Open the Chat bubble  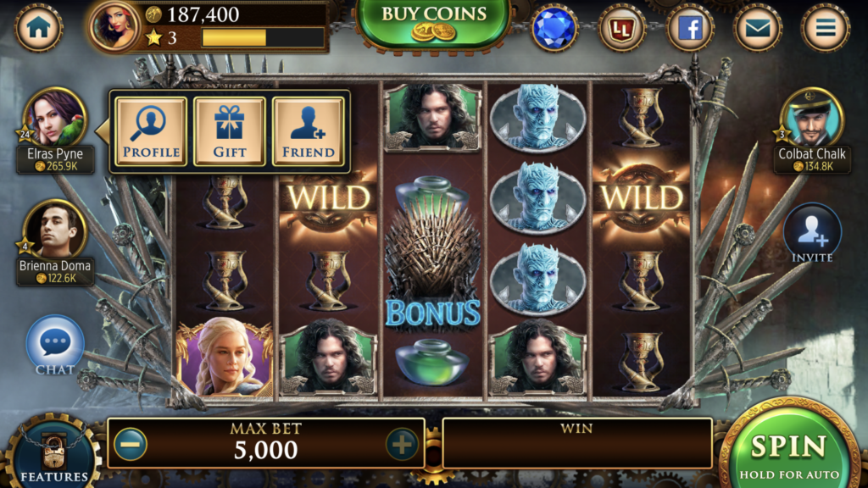point(55,346)
